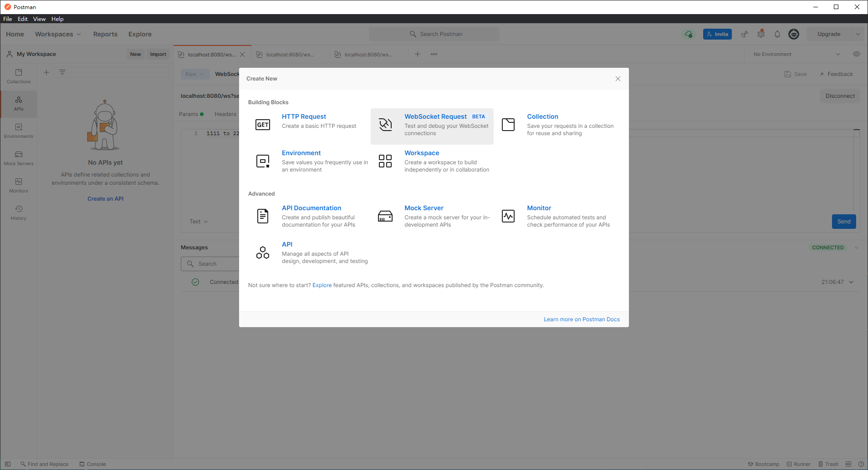Open the No Environment selector
Screen dimensions: 868x470
(796, 54)
